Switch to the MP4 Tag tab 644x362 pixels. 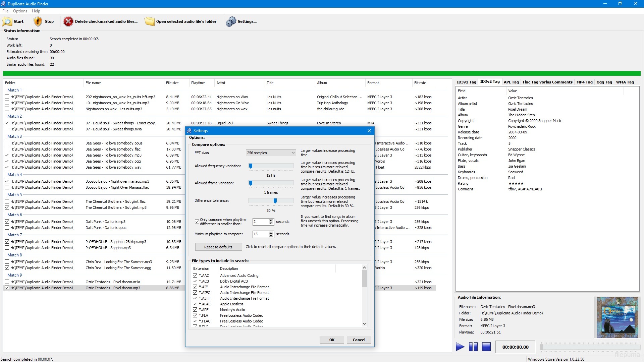(584, 82)
